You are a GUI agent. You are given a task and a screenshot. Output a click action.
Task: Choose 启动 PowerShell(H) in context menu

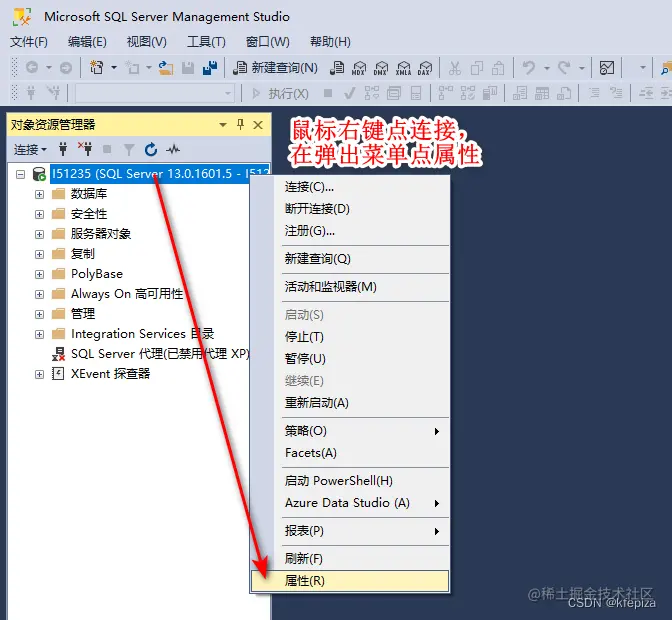tap(350, 481)
